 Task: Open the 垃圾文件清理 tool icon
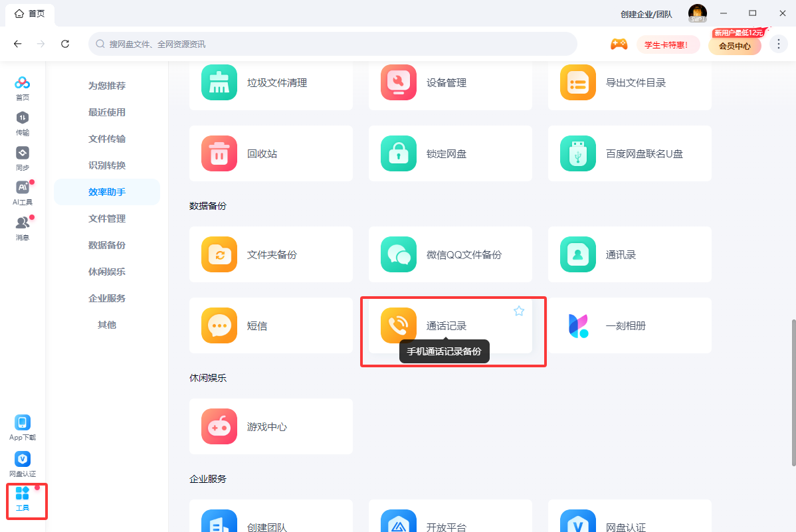(x=219, y=82)
